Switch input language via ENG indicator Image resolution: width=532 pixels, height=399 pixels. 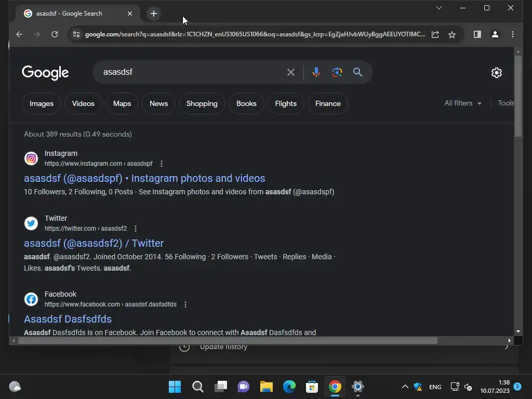click(x=435, y=387)
